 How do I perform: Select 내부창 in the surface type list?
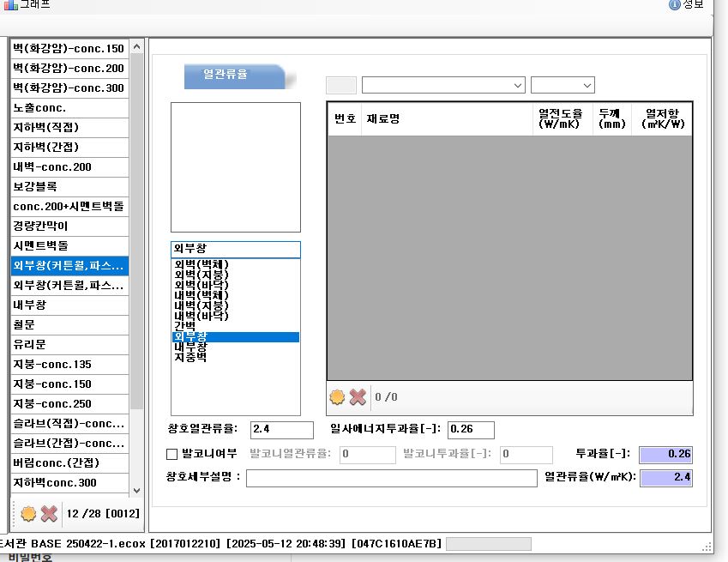tap(190, 347)
